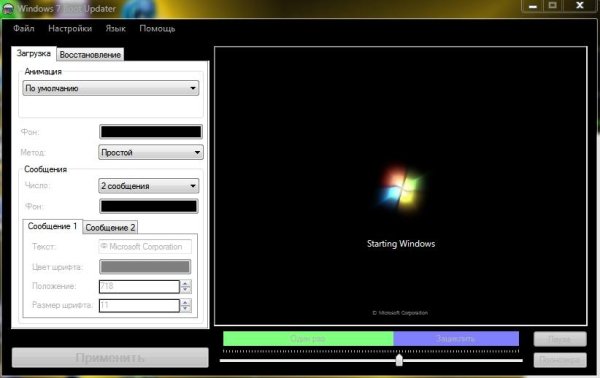Open the Язык menu

116,29
